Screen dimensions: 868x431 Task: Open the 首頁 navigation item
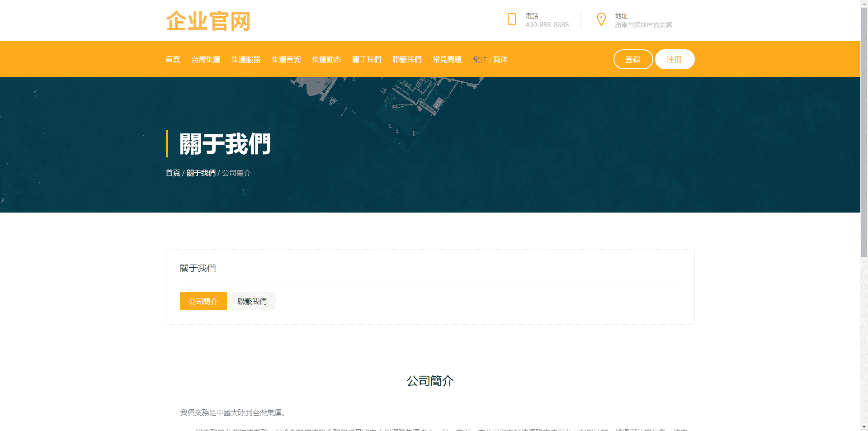point(173,59)
